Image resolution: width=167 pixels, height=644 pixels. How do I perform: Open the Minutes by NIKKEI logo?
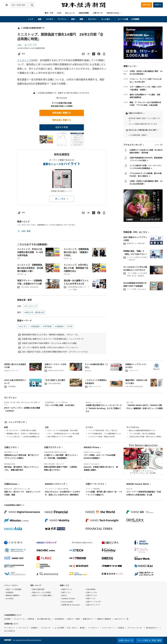(16, 520)
